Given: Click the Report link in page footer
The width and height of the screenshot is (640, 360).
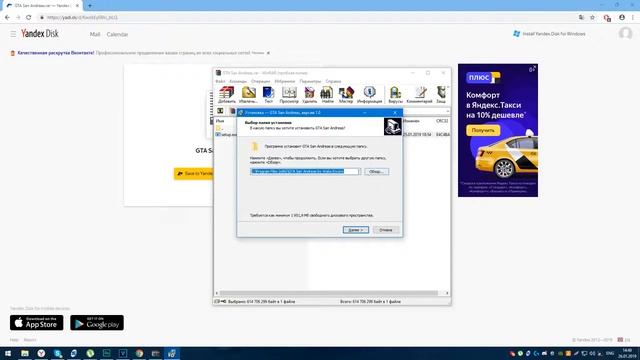Looking at the screenshot, I should 30,340.
